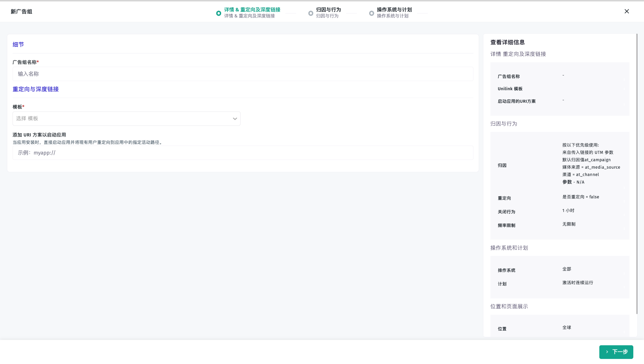Click the 位置 全球 summary row

coord(560,328)
